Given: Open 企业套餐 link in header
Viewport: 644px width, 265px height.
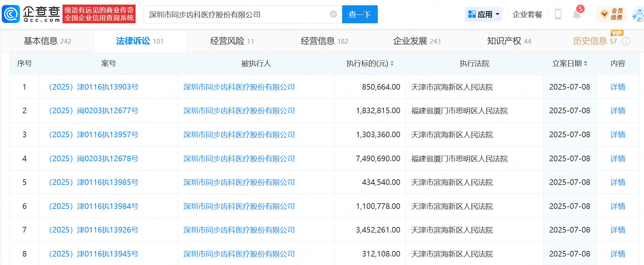Looking at the screenshot, I should point(527,14).
